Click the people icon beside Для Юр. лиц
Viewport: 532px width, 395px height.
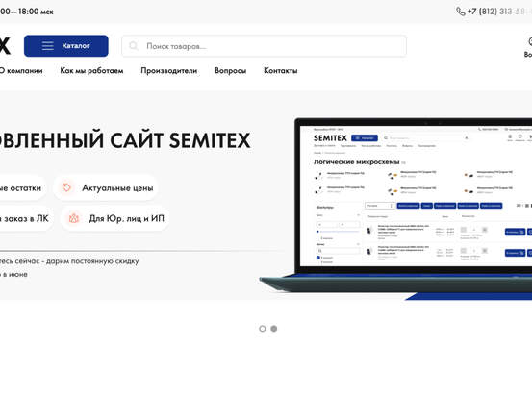[x=74, y=218]
